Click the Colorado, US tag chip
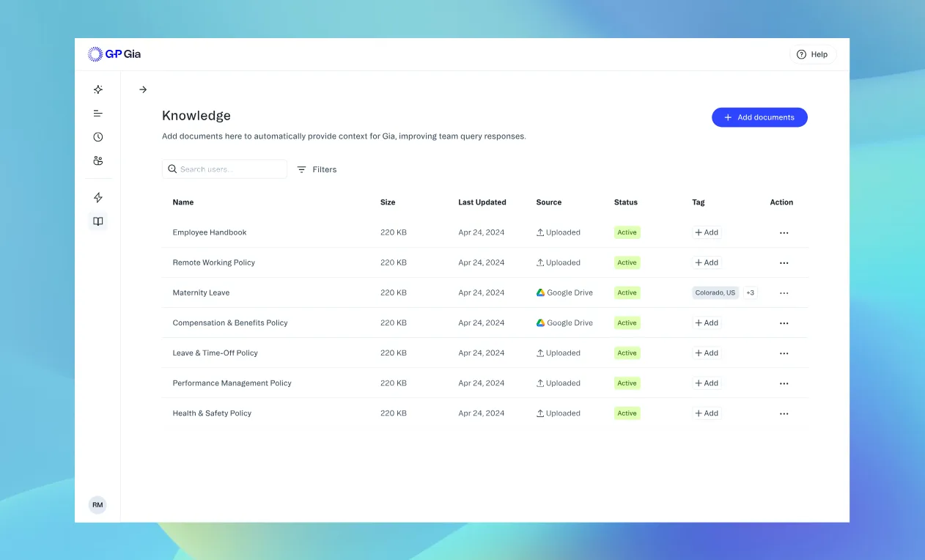This screenshot has height=560, width=925. 715,292
